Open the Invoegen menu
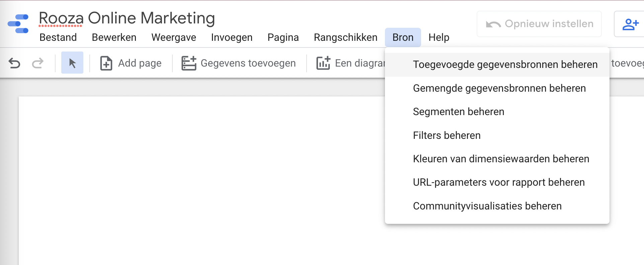 (x=232, y=37)
